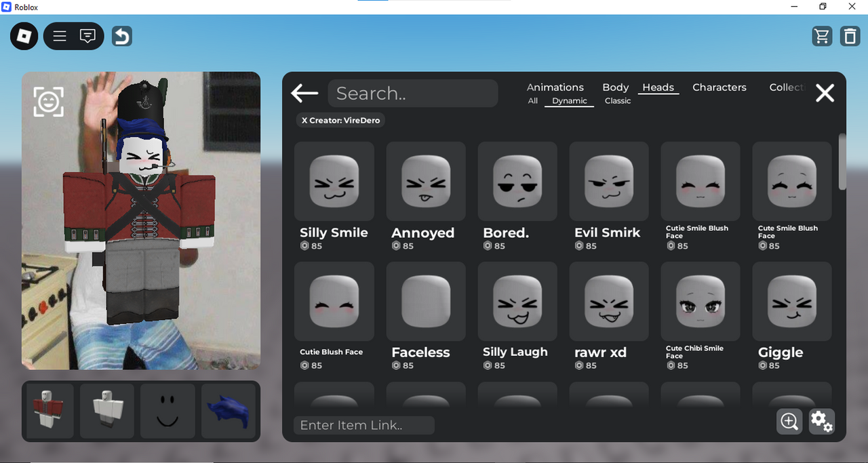Viewport: 868px width, 463px height.
Task: Select the rawr xd head
Action: (609, 302)
